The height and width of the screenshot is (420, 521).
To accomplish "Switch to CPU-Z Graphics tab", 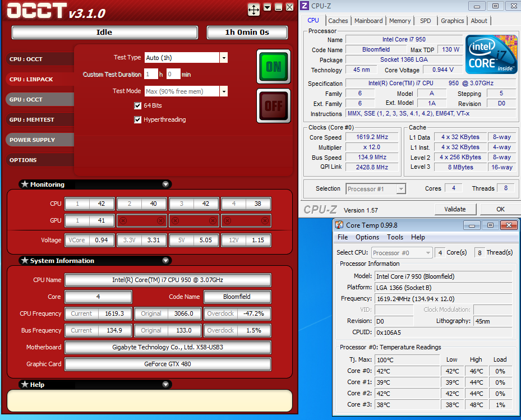I will click(x=452, y=21).
